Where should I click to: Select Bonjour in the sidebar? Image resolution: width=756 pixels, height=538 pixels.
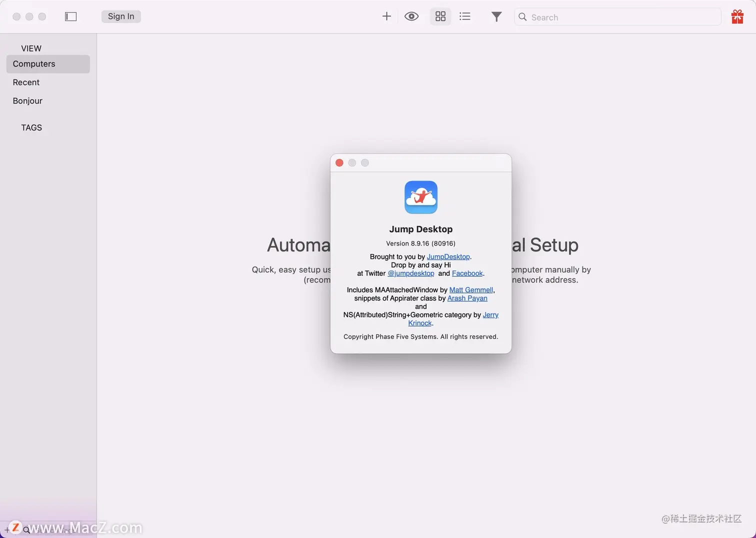pos(48,101)
